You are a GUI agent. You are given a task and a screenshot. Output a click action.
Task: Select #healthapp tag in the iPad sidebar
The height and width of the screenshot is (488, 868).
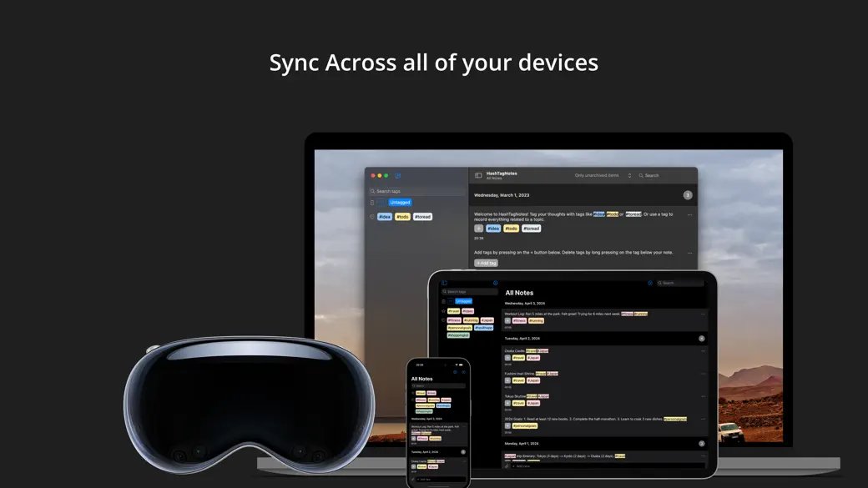point(484,328)
